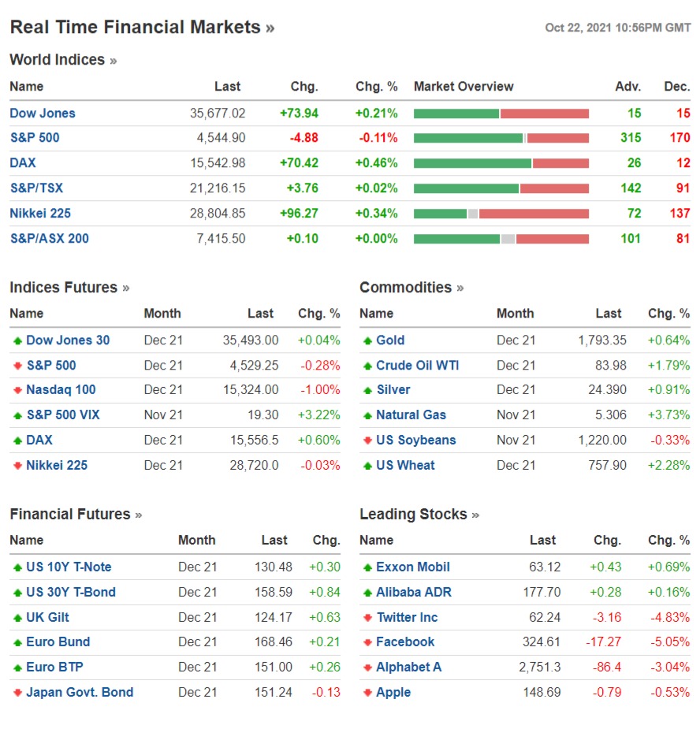Screen dimensions: 700x729
Task: Open S&P 500 in World Indices
Action: [x=35, y=138]
